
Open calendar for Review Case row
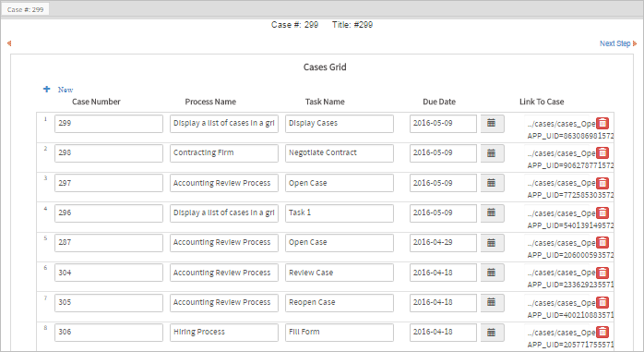pyautogui.click(x=492, y=273)
